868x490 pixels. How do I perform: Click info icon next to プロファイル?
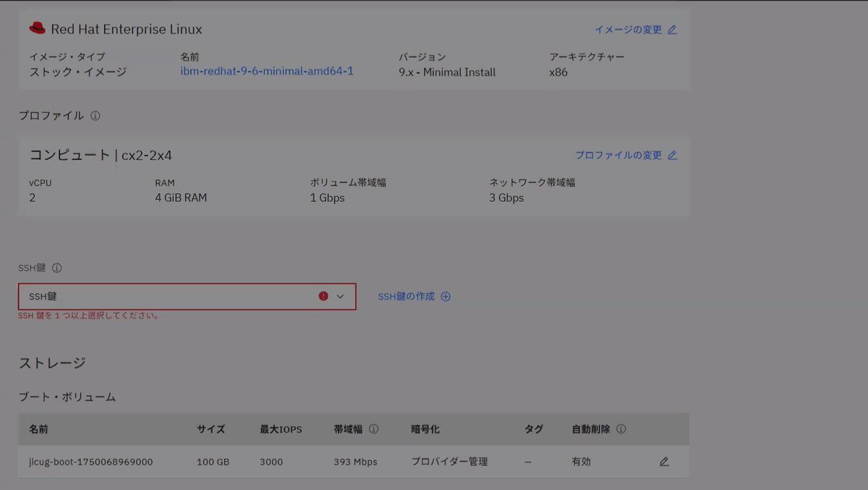coord(95,115)
